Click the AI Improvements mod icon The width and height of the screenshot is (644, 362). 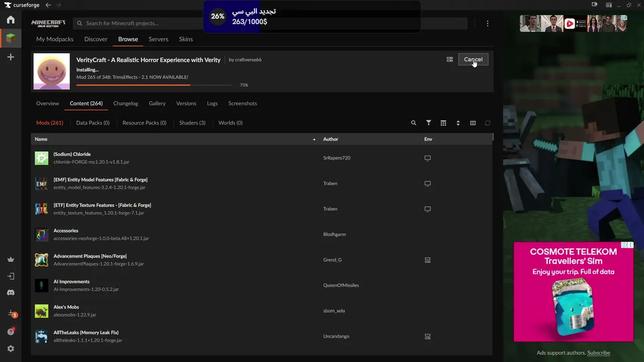[41, 285]
